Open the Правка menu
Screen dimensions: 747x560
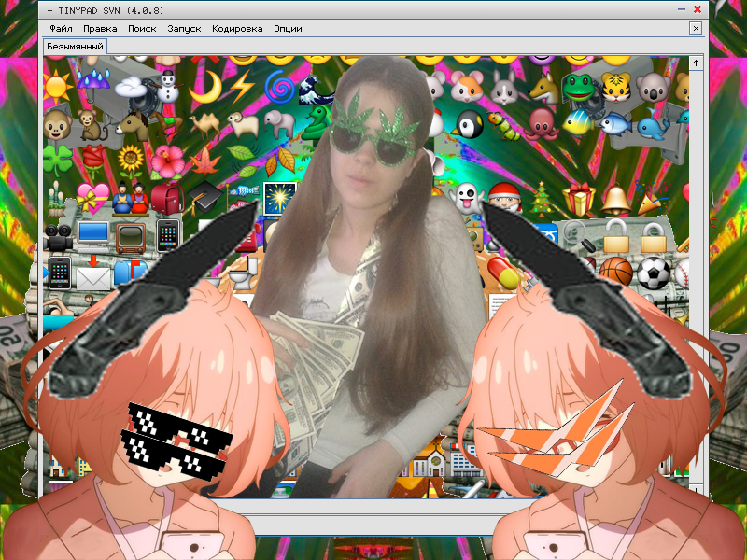(100, 29)
